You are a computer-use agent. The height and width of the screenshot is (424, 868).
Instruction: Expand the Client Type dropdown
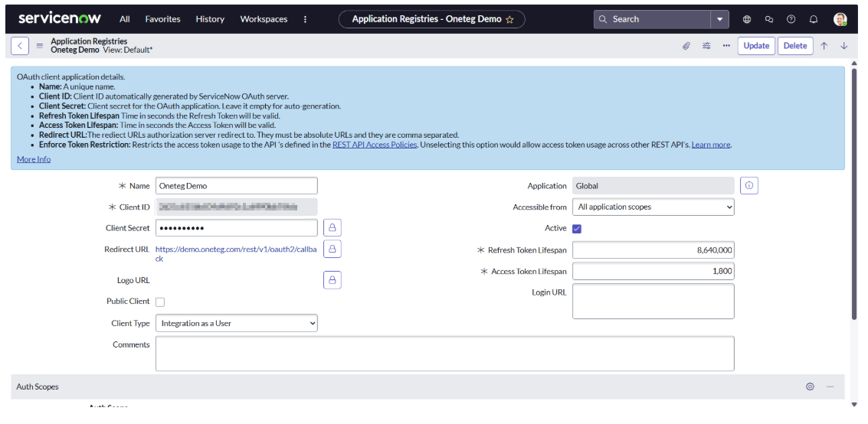[236, 324]
